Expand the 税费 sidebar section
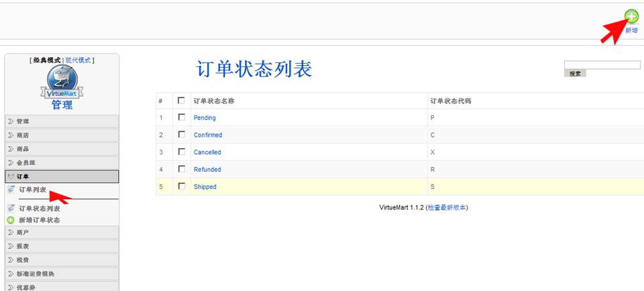Image resolution: width=644 pixels, height=291 pixels. pyautogui.click(x=62, y=259)
